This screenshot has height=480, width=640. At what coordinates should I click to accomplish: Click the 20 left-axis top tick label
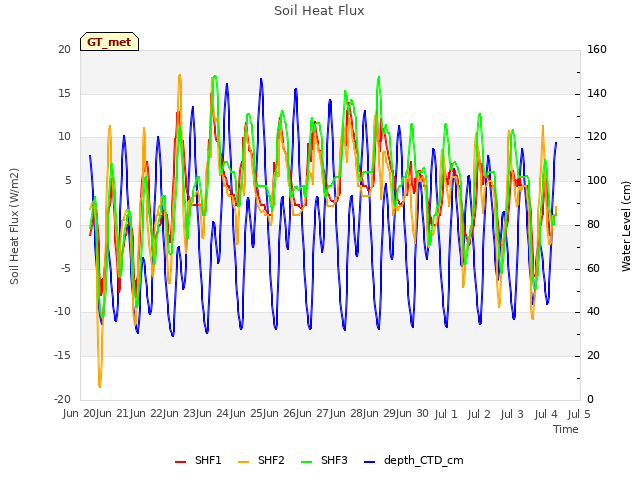pos(64,49)
